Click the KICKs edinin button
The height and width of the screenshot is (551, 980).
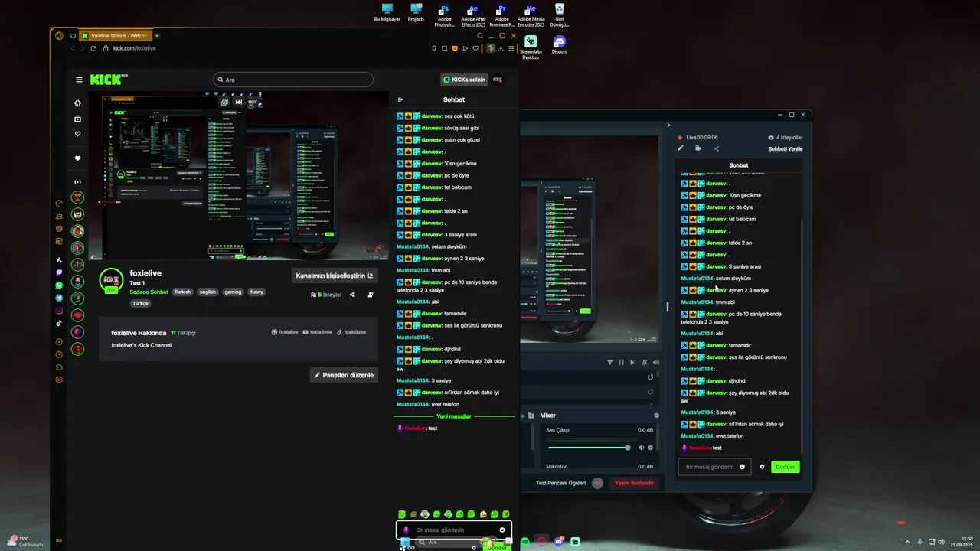(x=465, y=80)
